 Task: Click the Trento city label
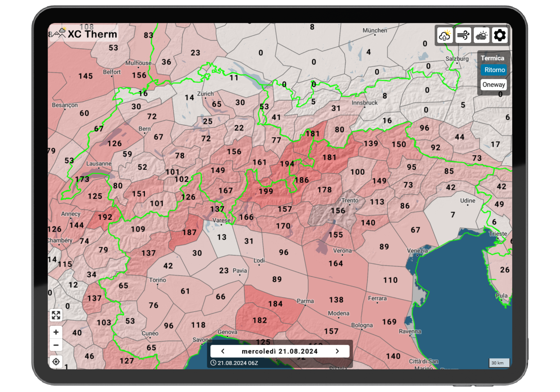350,200
